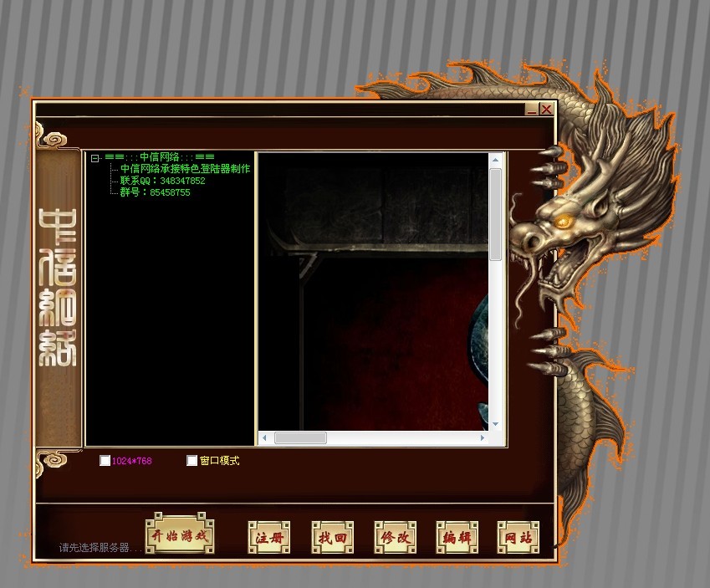
Task: Select the 中信网络承接特色登陆器制作 tree entry
Action: click(185, 169)
